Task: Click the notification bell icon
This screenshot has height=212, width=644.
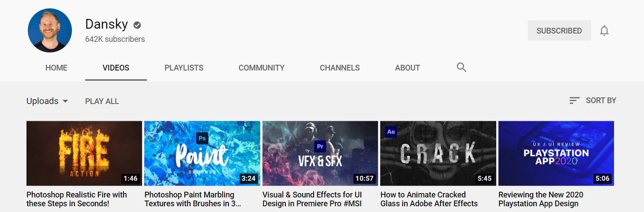Action: (604, 31)
